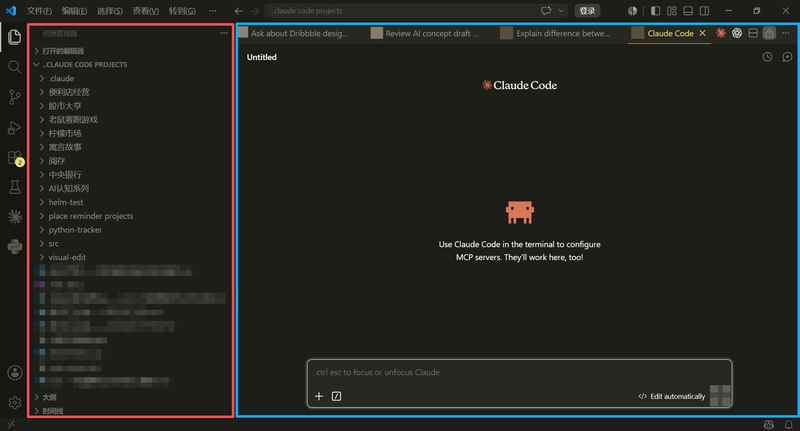This screenshot has height=431, width=800.
Task: Switch to Ask about Dribbble desig... tab
Action: click(300, 33)
